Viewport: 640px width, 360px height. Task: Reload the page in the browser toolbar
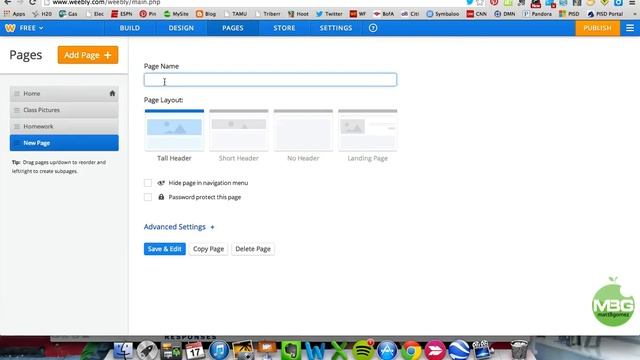click(x=33, y=2)
